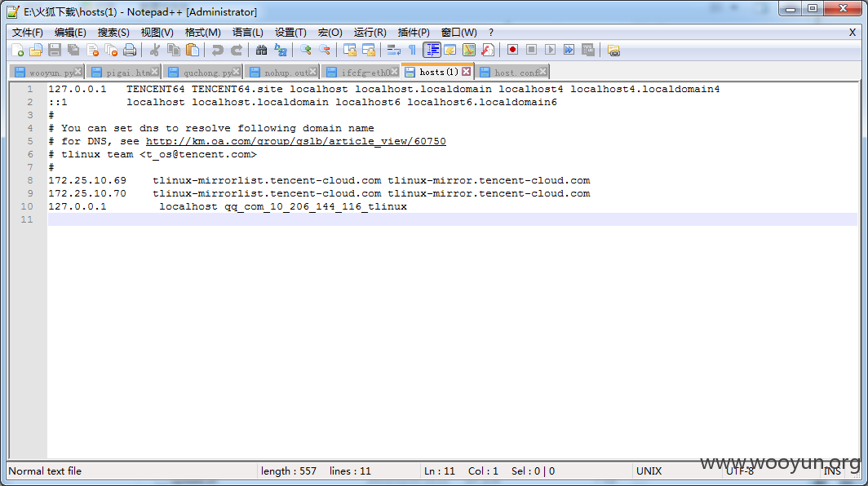Save the current file with the floppy icon

54,51
